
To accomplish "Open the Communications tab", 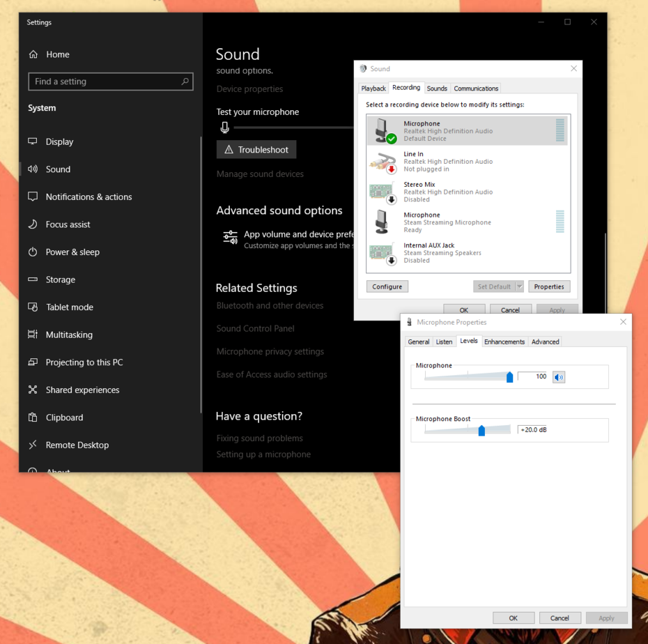I will 476,89.
